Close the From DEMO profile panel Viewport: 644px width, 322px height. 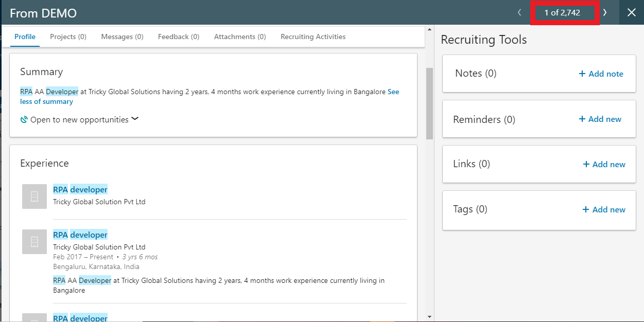[632, 13]
